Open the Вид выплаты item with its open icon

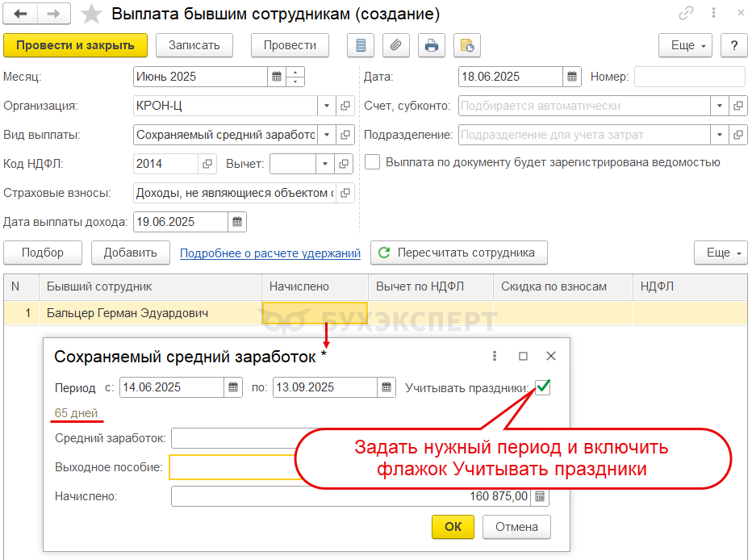[345, 136]
